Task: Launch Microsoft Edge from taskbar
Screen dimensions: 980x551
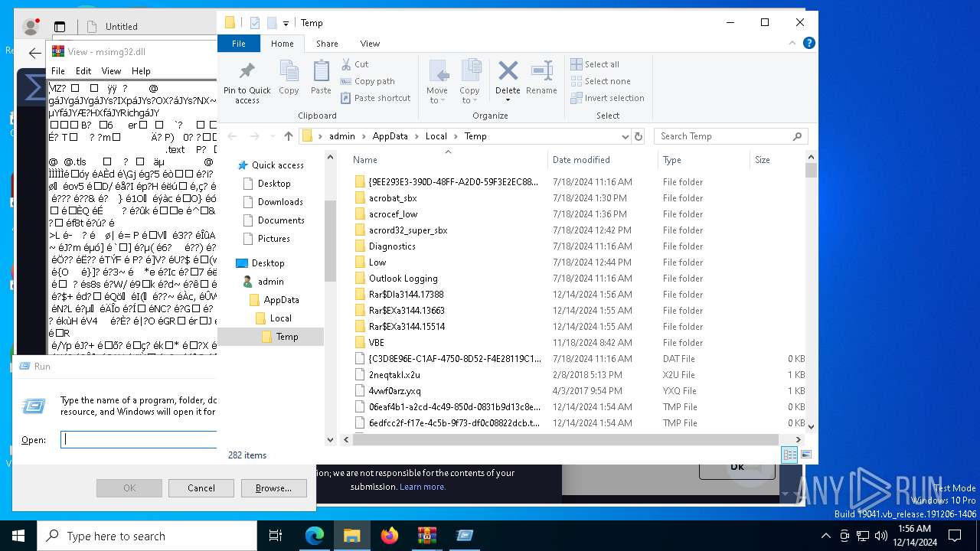Action: 315,536
